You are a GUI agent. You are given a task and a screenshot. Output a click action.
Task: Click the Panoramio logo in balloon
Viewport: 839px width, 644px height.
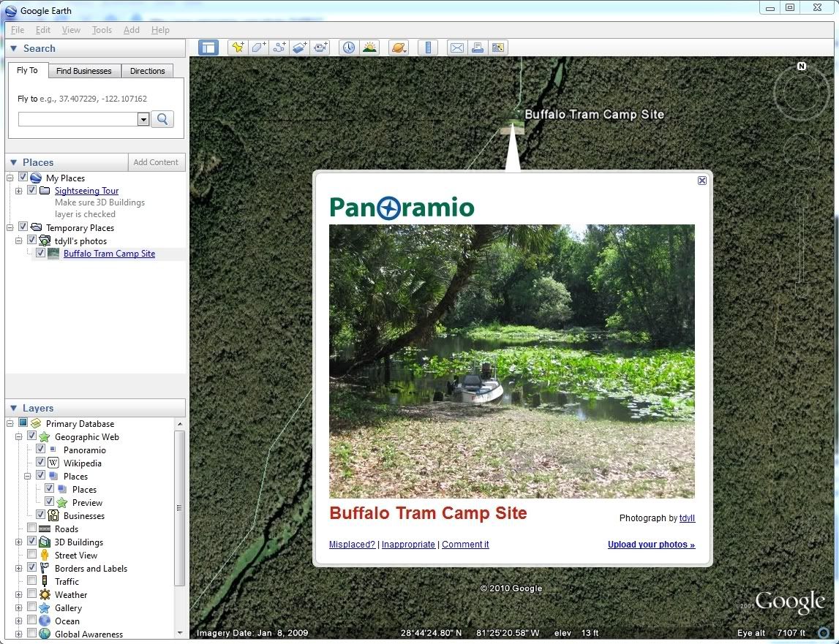click(x=402, y=208)
